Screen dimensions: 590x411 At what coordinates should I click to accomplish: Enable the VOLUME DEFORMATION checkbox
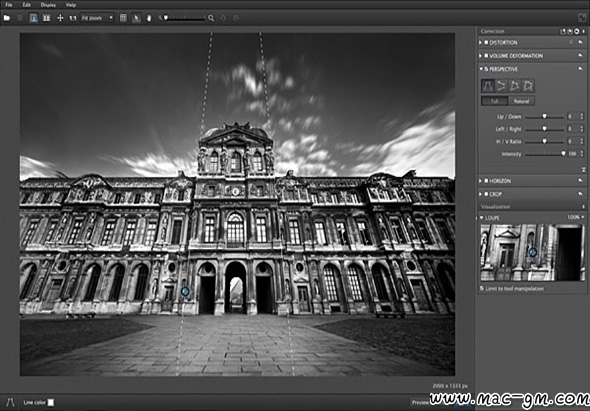click(486, 56)
